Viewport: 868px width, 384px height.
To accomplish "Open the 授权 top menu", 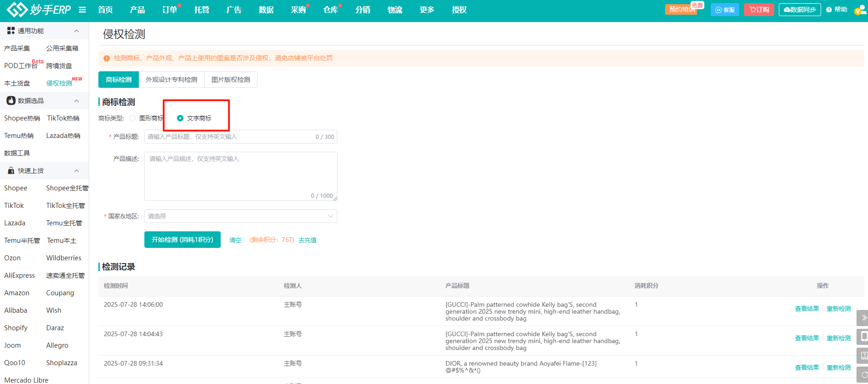I will click(x=459, y=10).
